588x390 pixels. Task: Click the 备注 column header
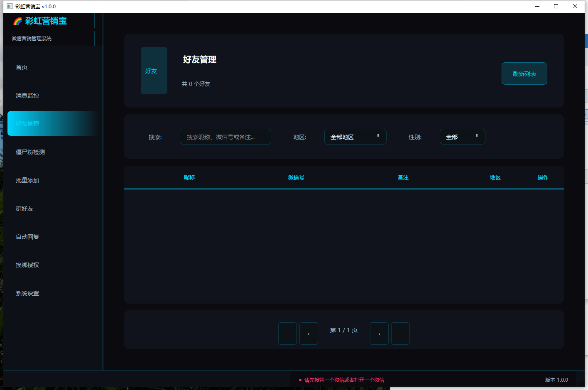pos(403,177)
